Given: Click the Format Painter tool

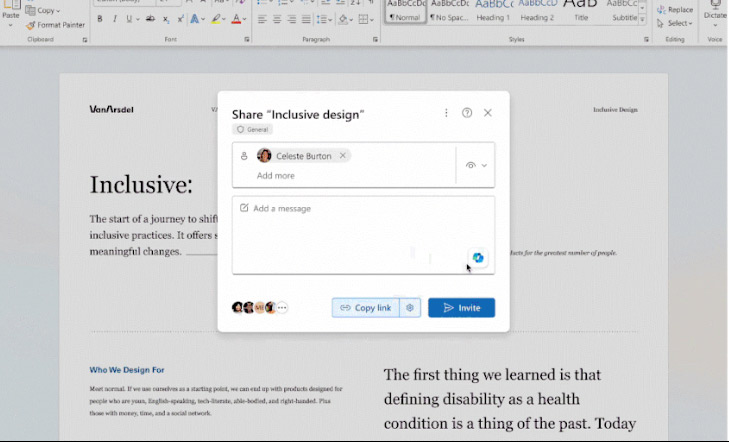Looking at the screenshot, I should click(55, 25).
